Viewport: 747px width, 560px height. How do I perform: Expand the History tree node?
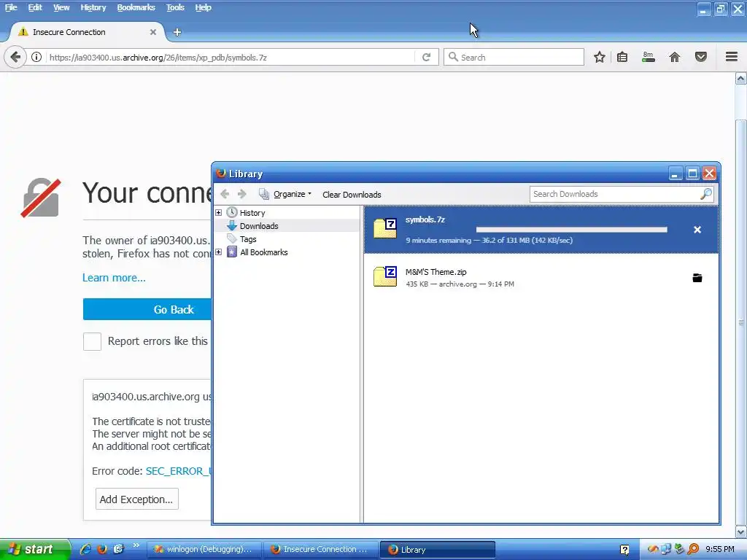pos(219,212)
